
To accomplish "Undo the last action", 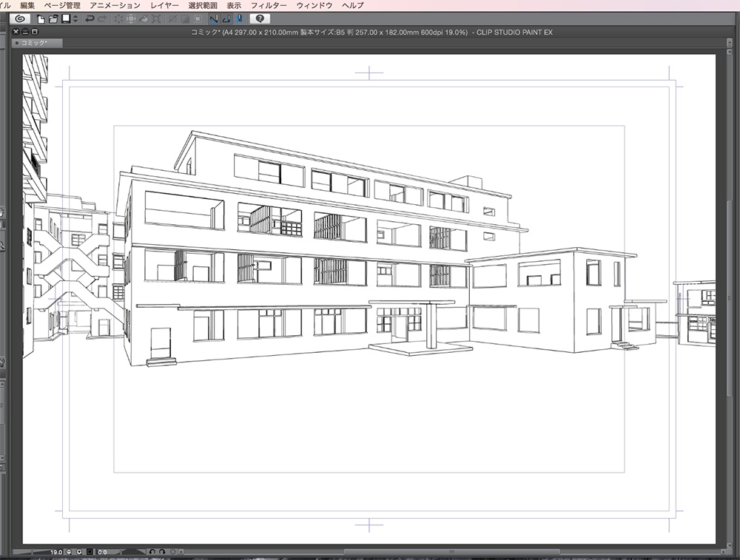I will pyautogui.click(x=90, y=19).
